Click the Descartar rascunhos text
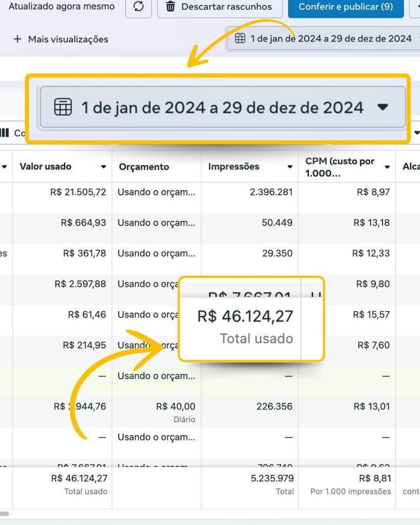420x525 pixels. click(227, 7)
